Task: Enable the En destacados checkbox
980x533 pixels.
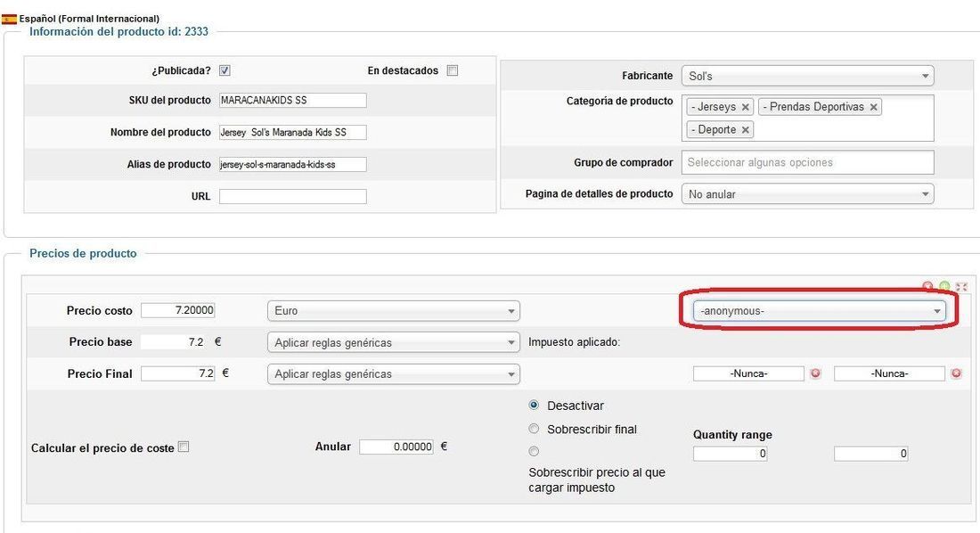Action: click(x=453, y=70)
